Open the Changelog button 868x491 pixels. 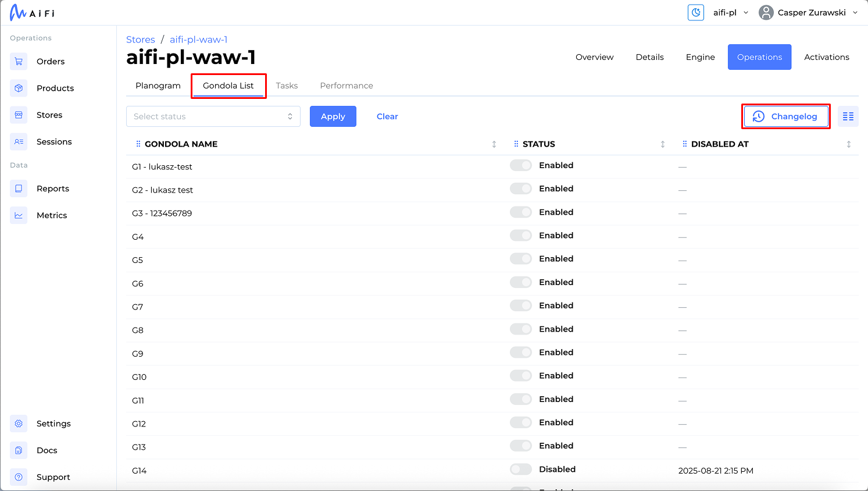[x=785, y=116]
